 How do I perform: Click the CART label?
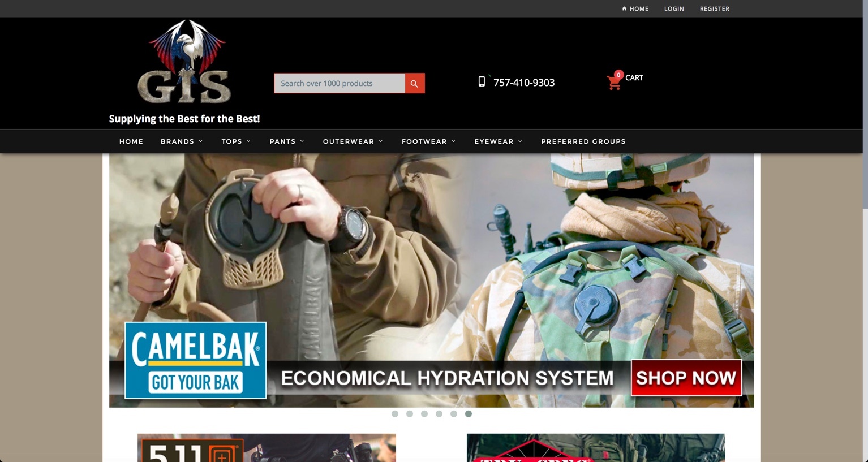[x=634, y=77]
